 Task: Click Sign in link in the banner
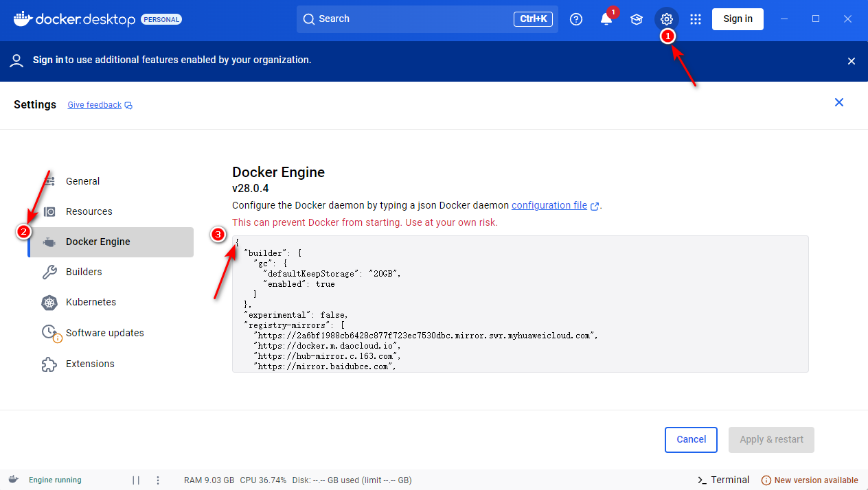48,60
